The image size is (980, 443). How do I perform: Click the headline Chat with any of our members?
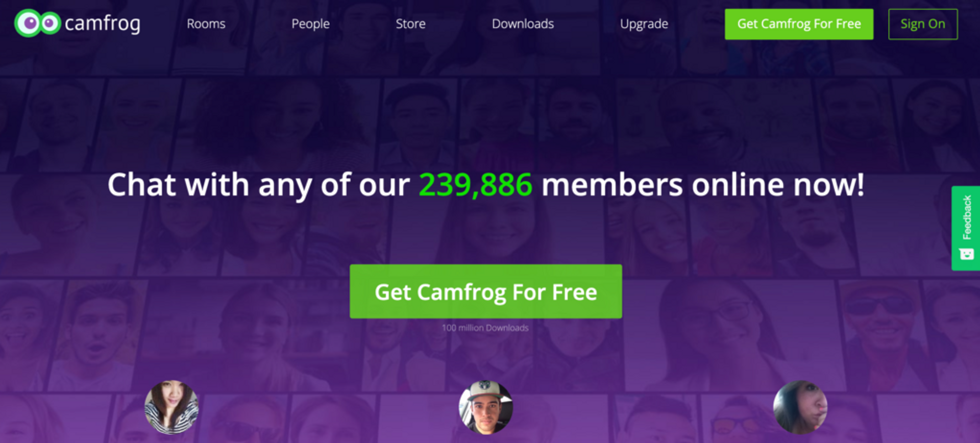(x=486, y=185)
